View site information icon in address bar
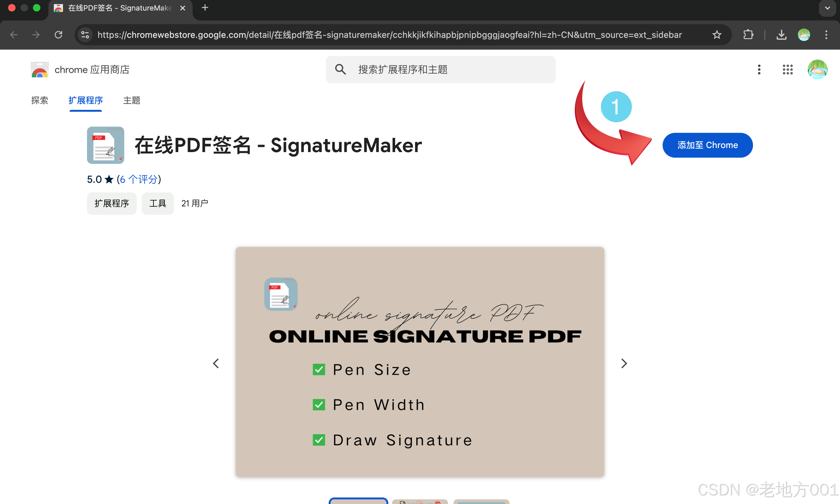The image size is (840, 504). [x=85, y=35]
